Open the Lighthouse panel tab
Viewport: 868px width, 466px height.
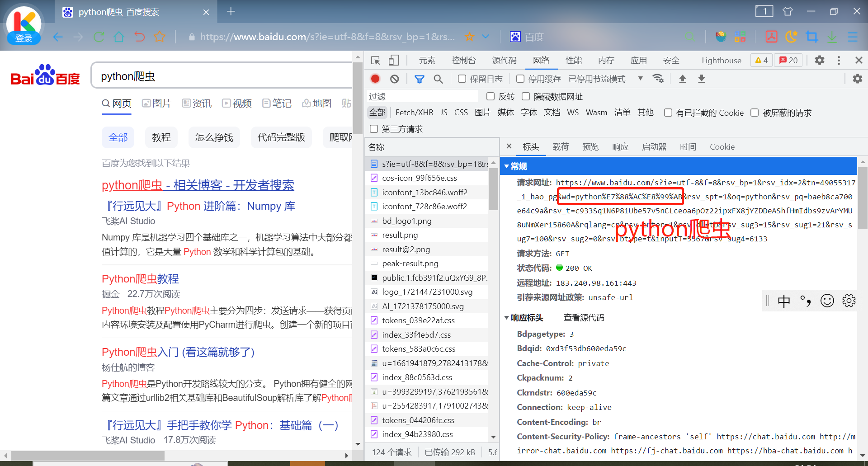click(x=722, y=61)
